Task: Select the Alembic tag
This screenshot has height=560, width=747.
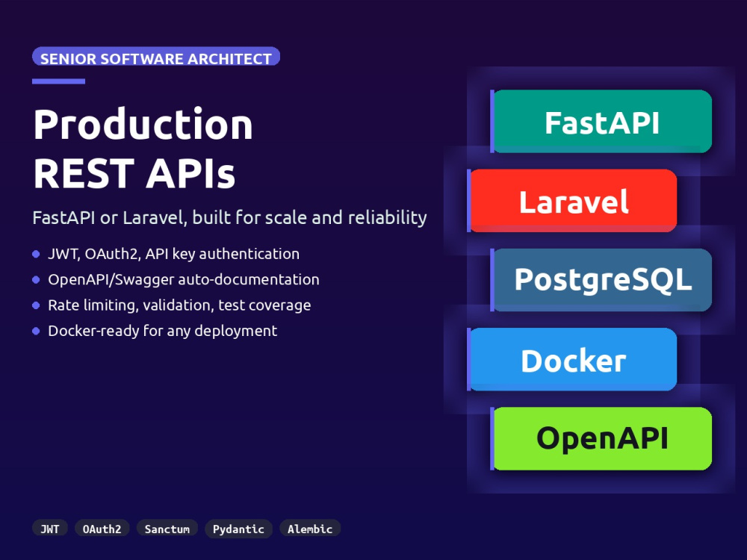Action: (310, 529)
